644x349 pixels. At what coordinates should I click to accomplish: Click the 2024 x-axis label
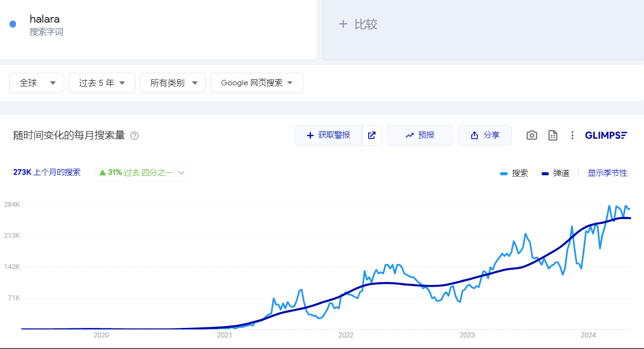click(588, 335)
